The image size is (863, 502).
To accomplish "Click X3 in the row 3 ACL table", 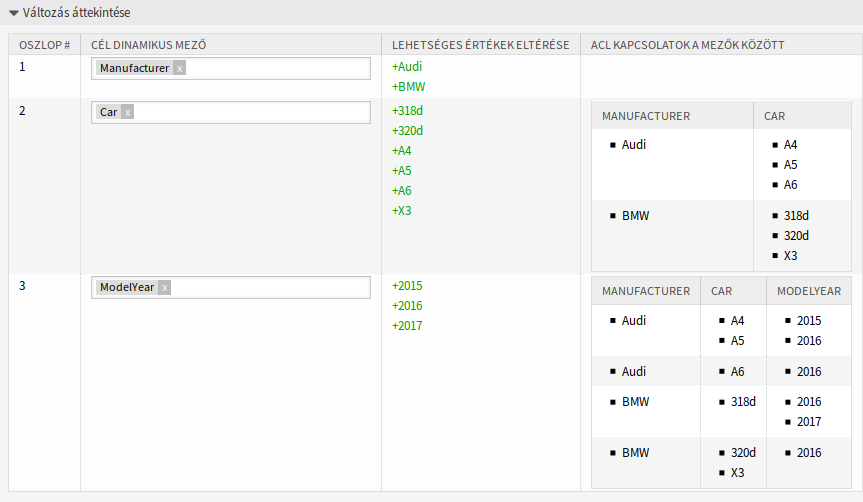I will click(737, 473).
